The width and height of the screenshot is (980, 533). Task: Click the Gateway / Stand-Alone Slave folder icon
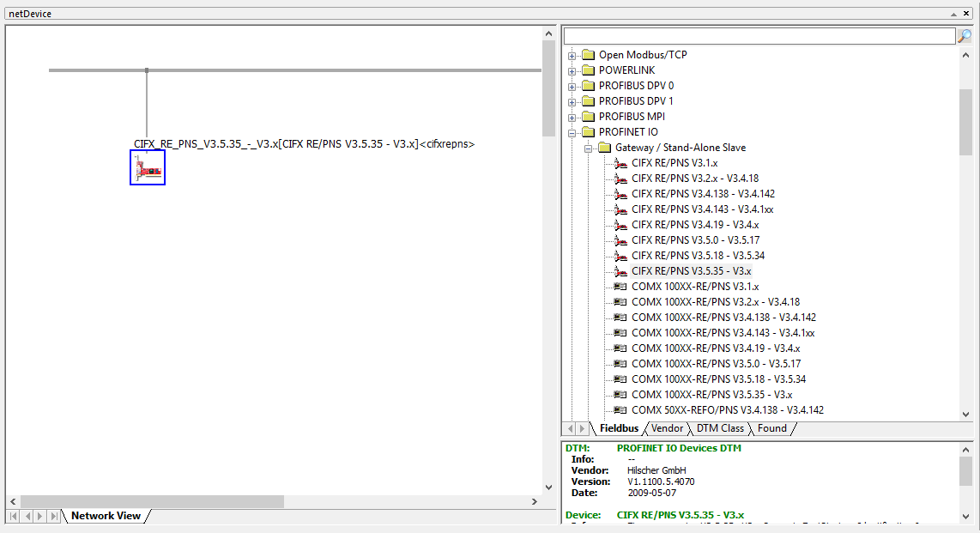604,148
